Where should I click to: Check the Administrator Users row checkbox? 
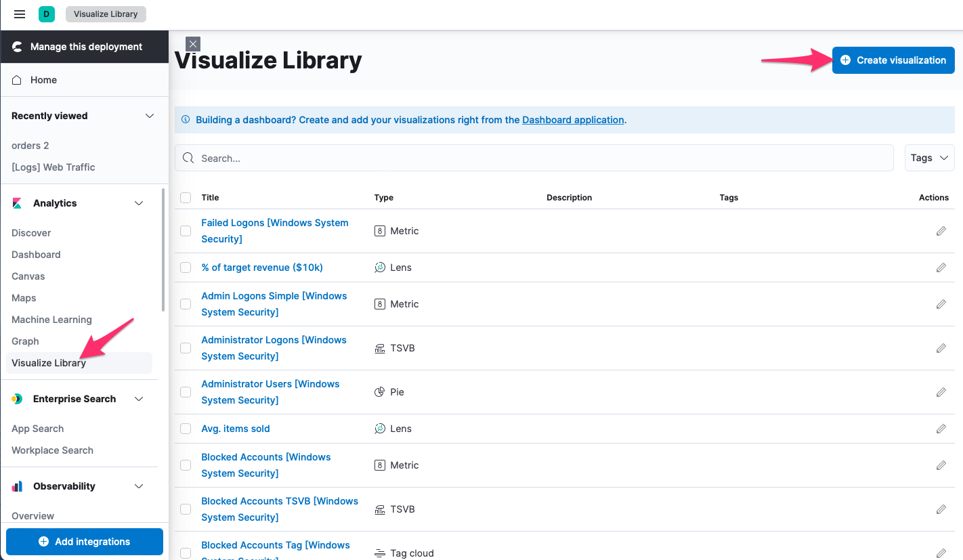click(185, 392)
